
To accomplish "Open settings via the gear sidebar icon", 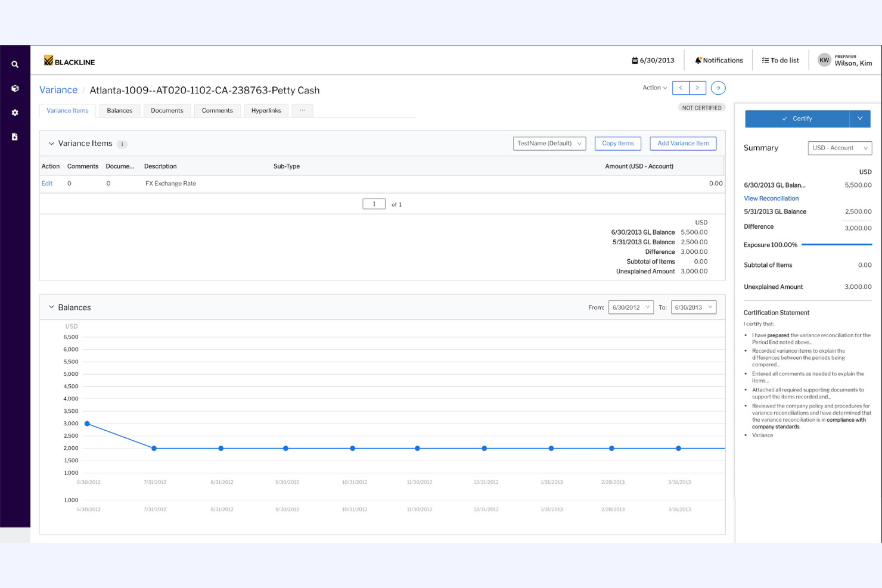I will coord(15,113).
